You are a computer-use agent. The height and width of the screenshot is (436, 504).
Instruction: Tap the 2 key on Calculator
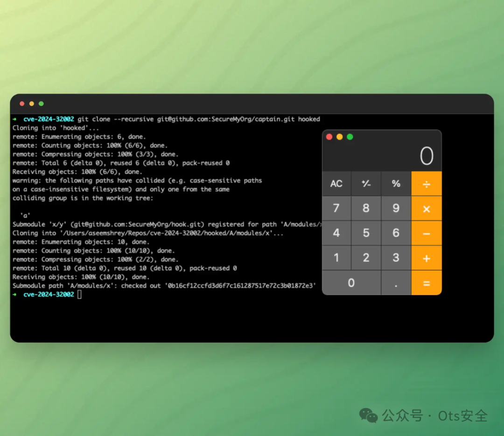click(x=366, y=258)
